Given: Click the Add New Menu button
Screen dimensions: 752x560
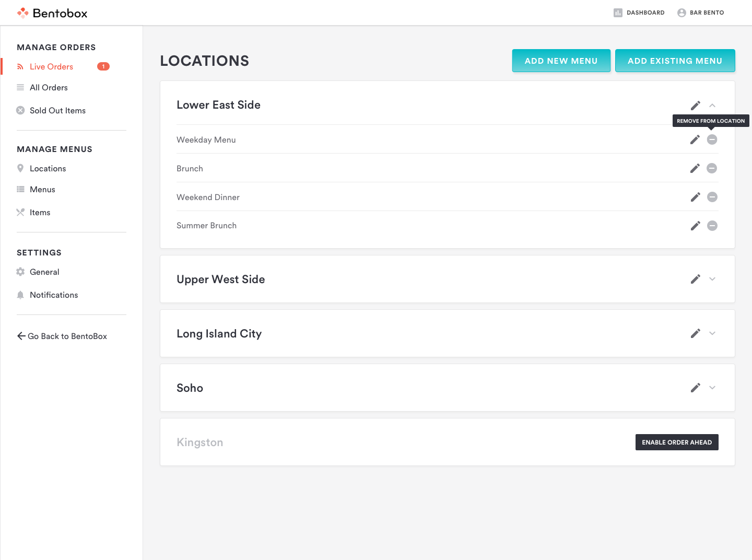Looking at the screenshot, I should [561, 61].
